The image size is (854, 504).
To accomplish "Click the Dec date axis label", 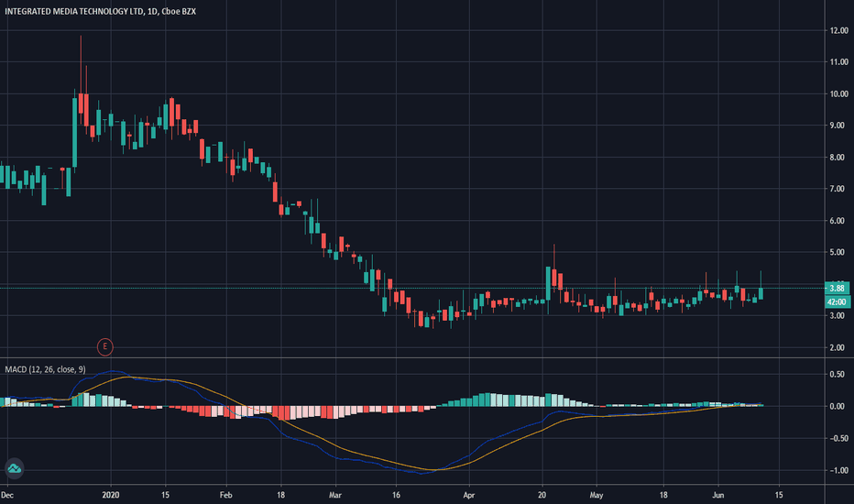I will point(7,495).
